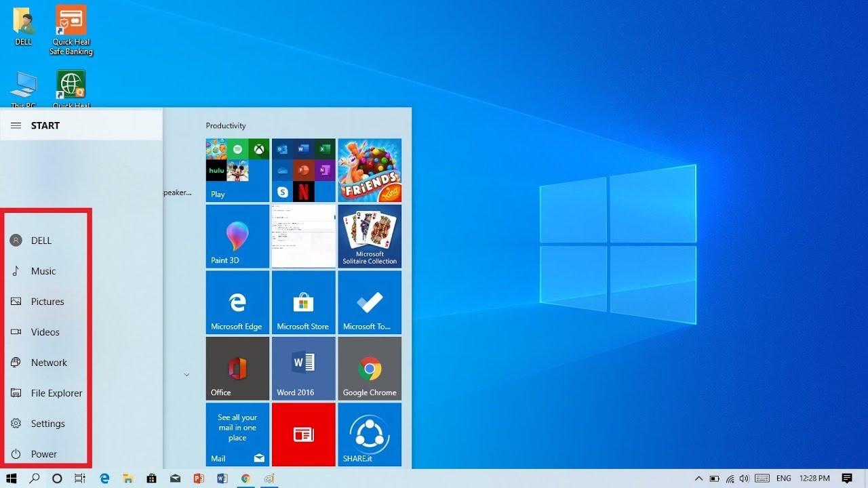Collapse the START hamburger menu
868x488 pixels.
point(16,125)
